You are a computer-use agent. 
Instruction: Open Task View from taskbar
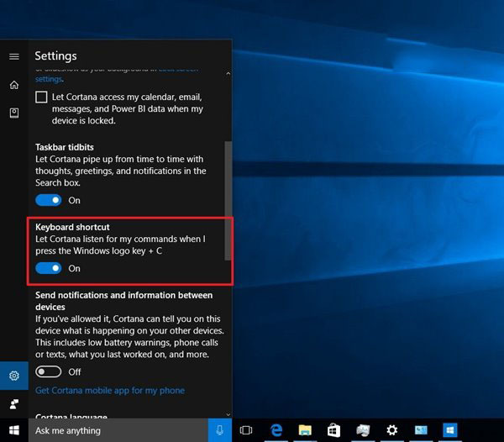246,430
